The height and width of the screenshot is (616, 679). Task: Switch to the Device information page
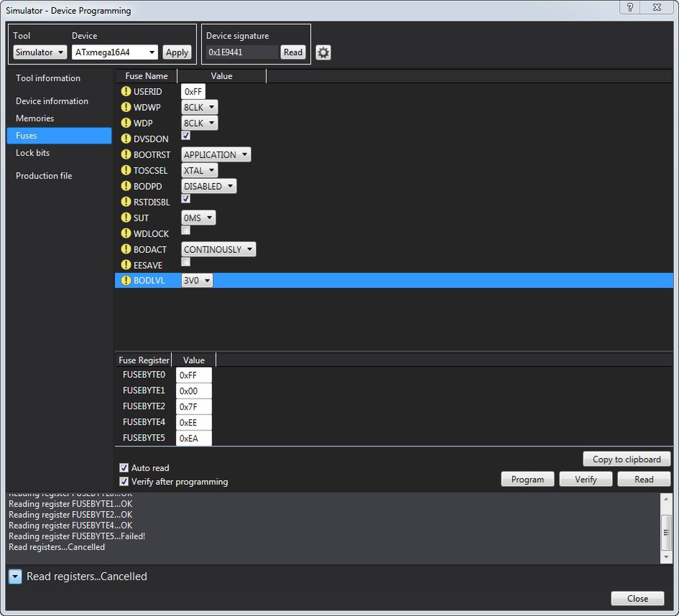52,101
